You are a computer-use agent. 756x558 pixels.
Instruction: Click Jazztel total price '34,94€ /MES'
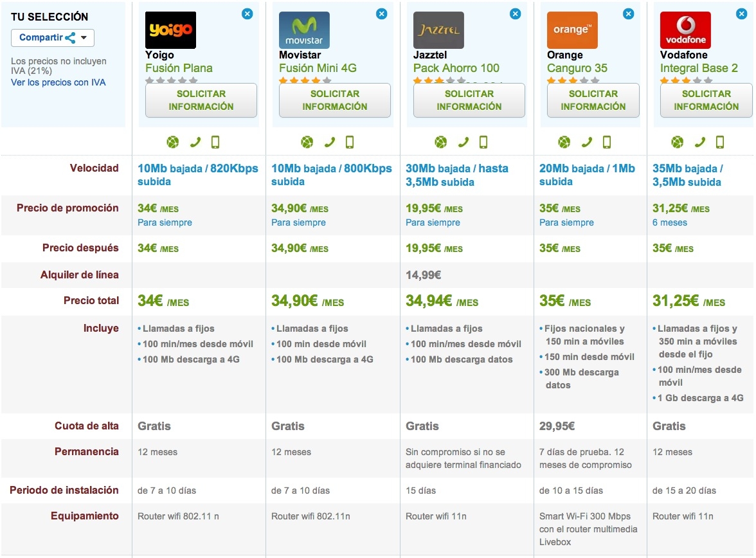click(x=442, y=301)
